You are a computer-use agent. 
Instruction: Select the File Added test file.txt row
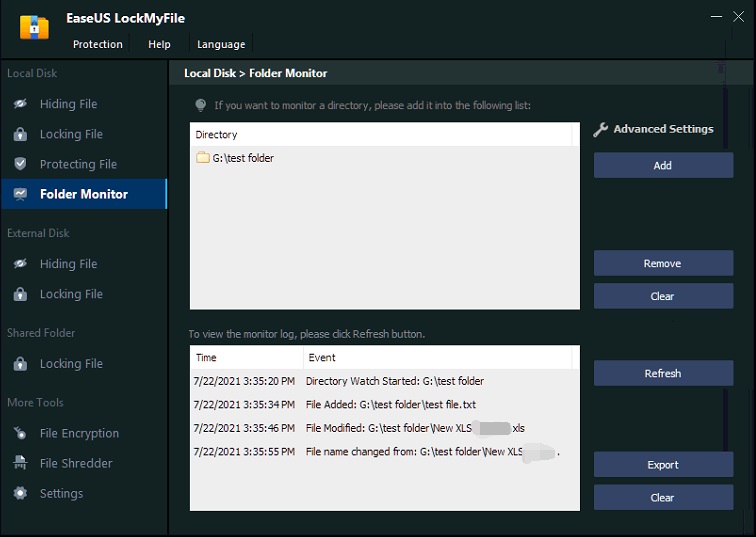384,404
